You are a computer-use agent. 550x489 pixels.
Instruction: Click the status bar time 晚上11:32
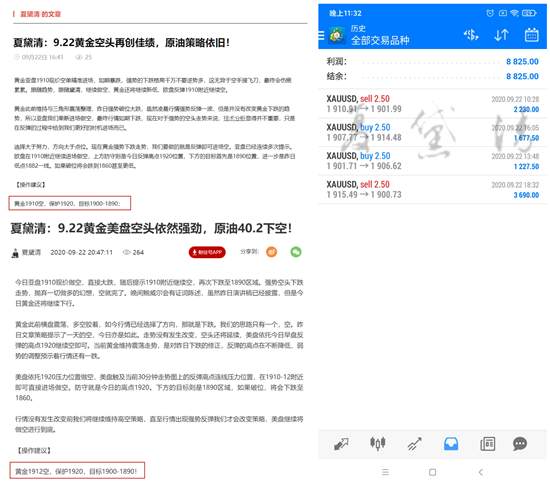click(x=345, y=13)
